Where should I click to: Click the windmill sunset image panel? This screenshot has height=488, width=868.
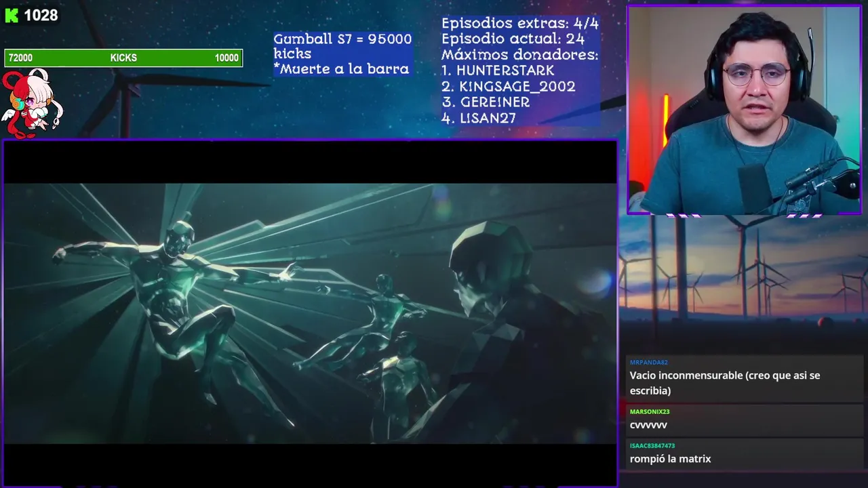click(x=743, y=285)
